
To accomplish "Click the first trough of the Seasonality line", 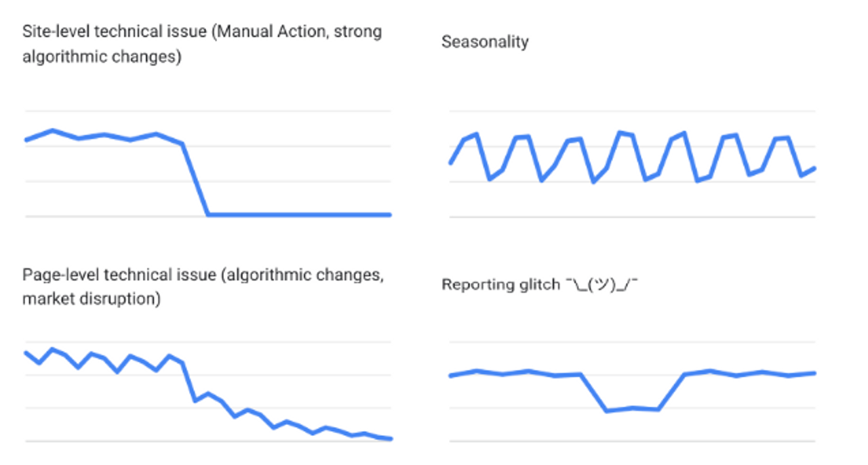I will [x=489, y=179].
